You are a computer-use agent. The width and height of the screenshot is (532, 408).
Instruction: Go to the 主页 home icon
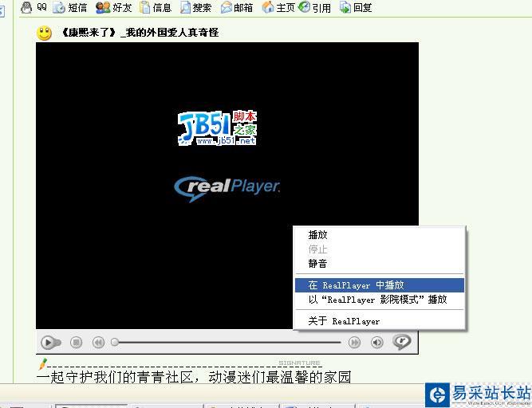click(268, 7)
